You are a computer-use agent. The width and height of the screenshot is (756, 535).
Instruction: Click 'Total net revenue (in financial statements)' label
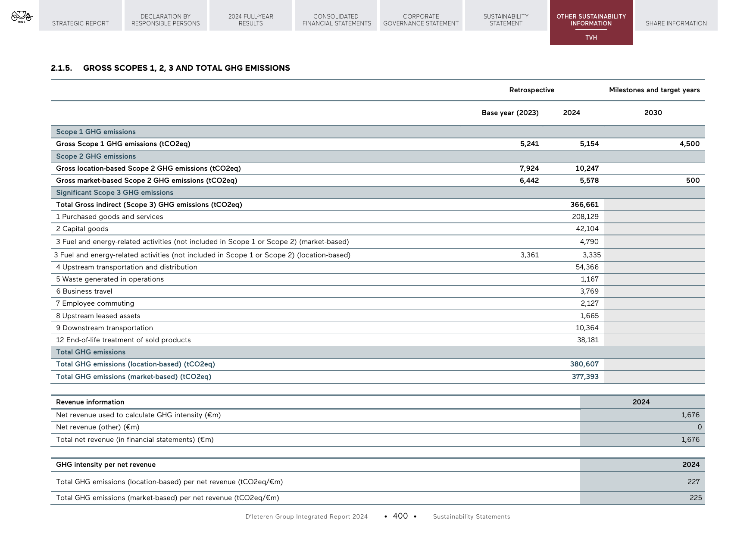tap(135, 440)
